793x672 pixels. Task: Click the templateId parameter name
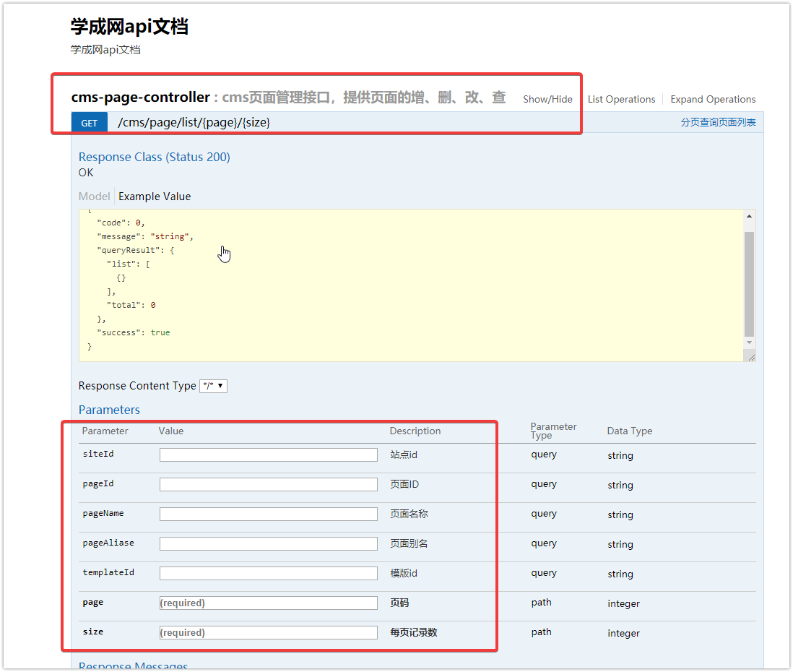pyautogui.click(x=108, y=572)
